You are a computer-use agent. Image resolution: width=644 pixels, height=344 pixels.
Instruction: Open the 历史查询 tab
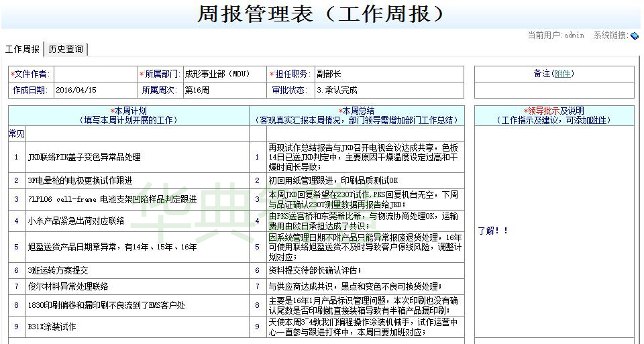66,49
